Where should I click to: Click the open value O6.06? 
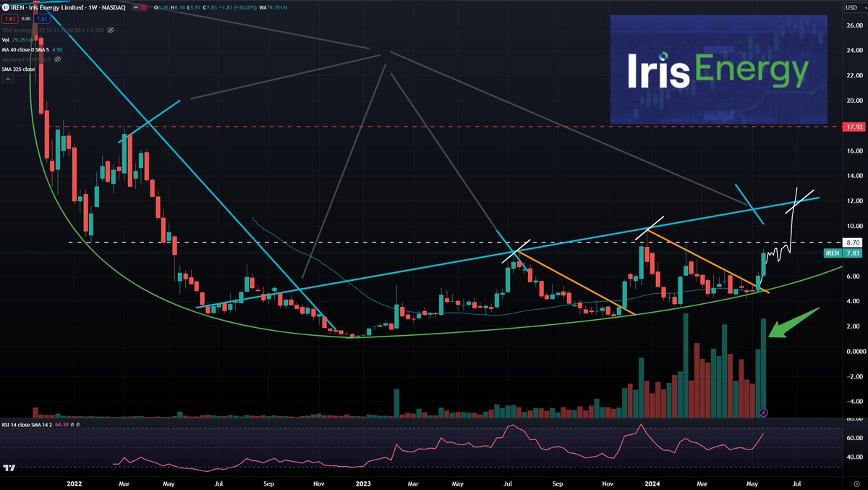(x=161, y=8)
